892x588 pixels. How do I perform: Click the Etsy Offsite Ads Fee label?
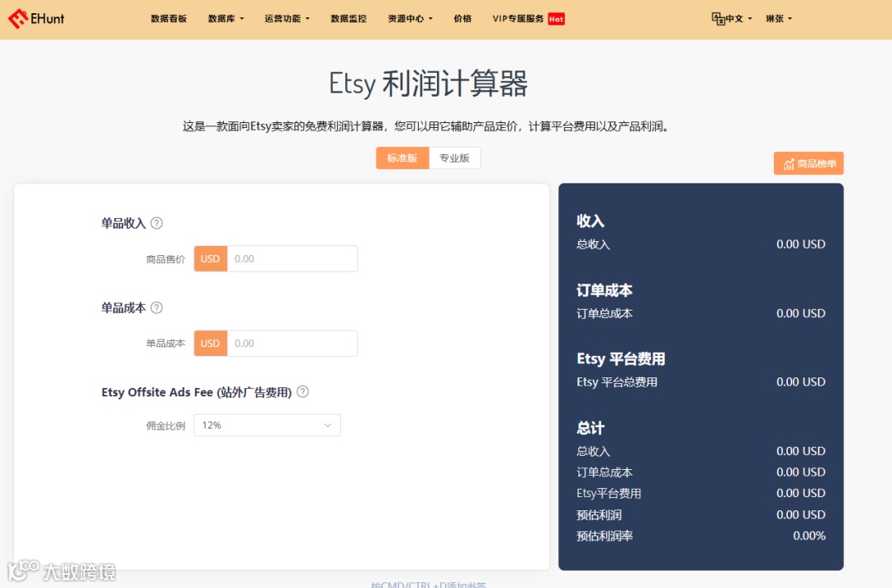pyautogui.click(x=197, y=392)
